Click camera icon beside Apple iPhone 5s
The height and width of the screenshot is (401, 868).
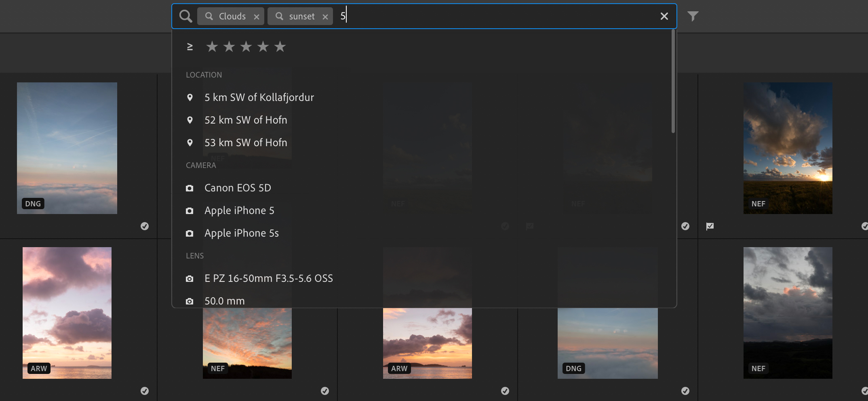coord(189,233)
